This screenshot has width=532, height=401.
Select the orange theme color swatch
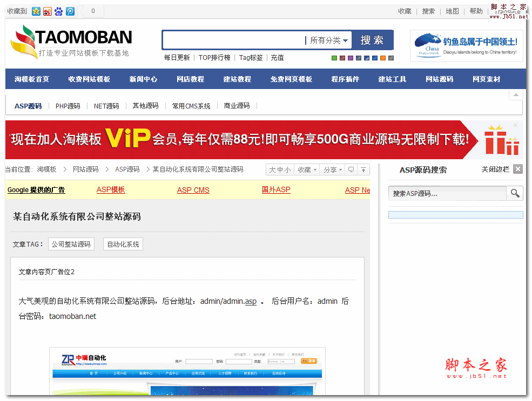tap(383, 58)
